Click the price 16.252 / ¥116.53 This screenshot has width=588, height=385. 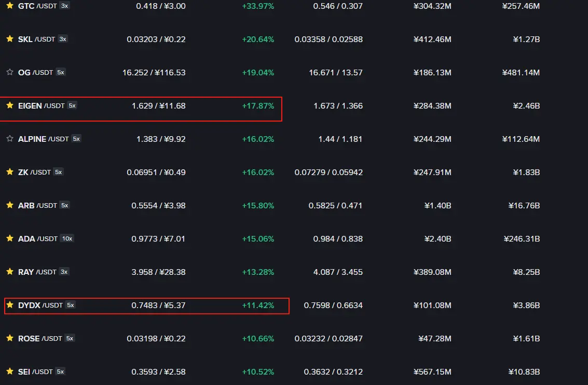click(x=154, y=73)
